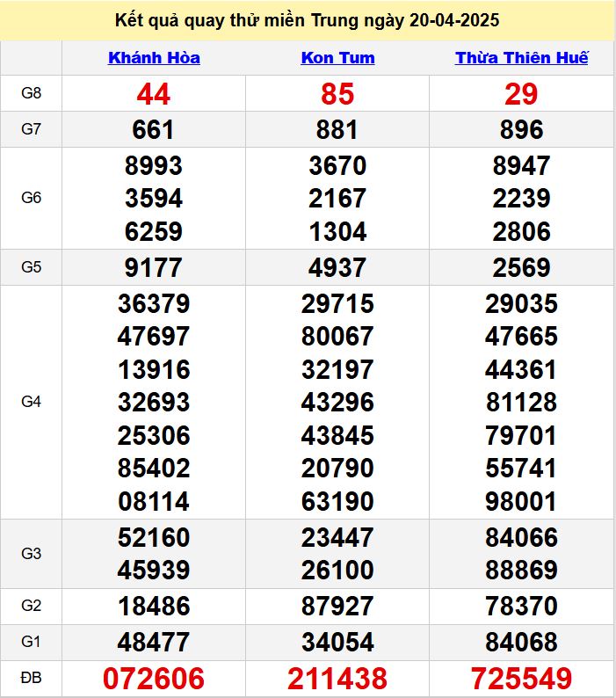Image resolution: width=616 pixels, height=698 pixels.
Task: Select G2 number 18486
Action: 154,607
